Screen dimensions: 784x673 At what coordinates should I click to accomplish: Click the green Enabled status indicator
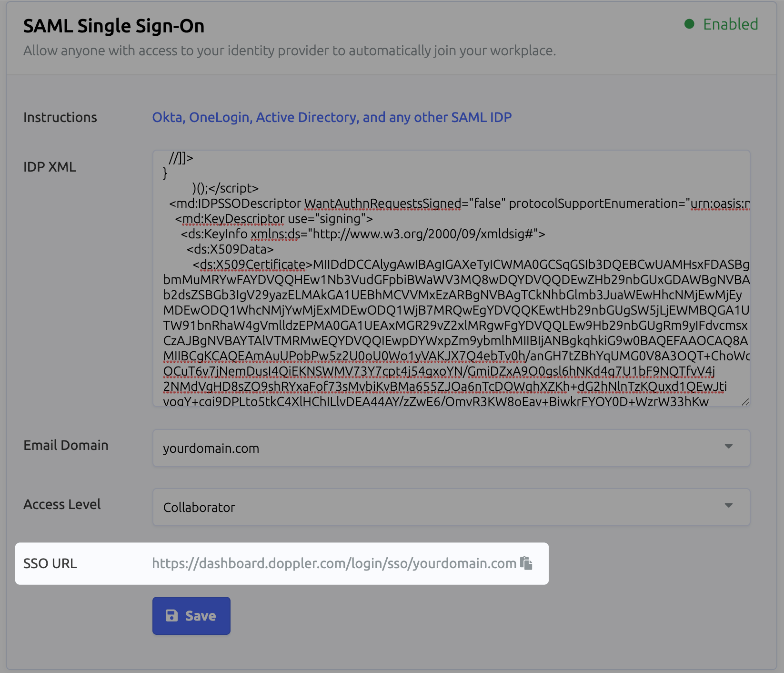click(x=721, y=24)
